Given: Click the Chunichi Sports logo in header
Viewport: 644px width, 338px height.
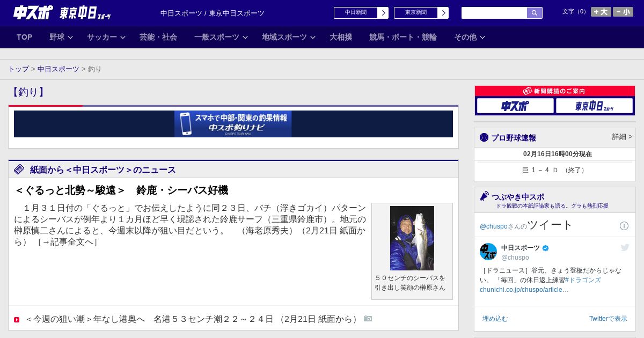Looking at the screenshot, I should pyautogui.click(x=33, y=12).
